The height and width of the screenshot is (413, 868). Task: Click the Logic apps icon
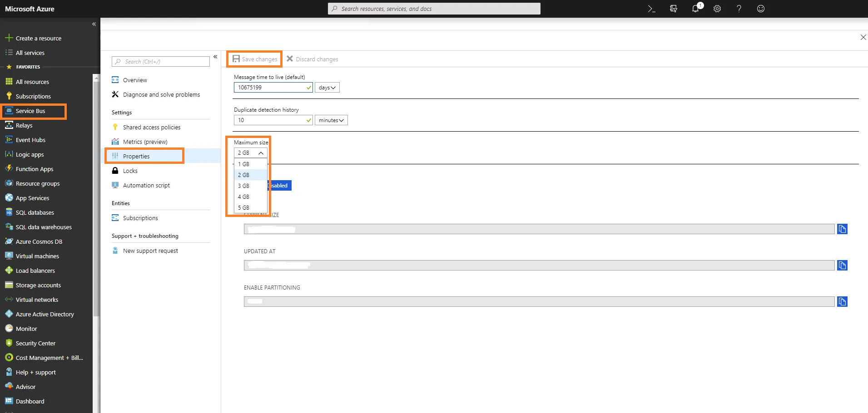pos(9,154)
